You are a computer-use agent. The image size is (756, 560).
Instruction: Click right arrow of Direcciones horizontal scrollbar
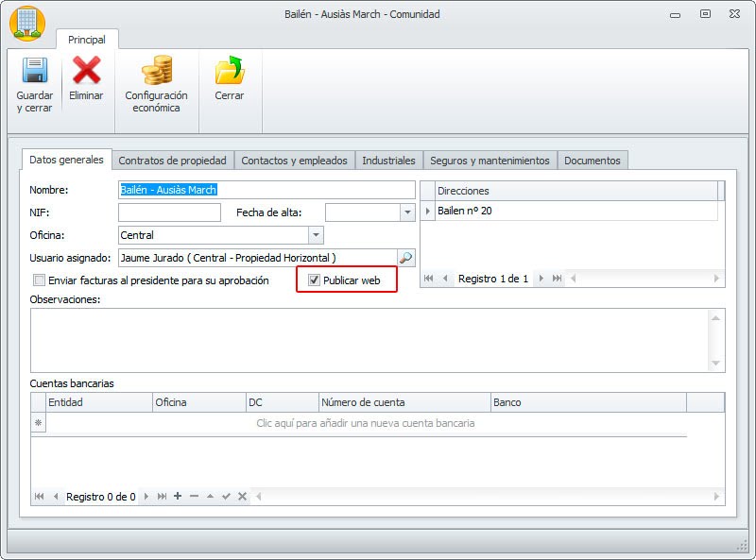click(x=716, y=278)
